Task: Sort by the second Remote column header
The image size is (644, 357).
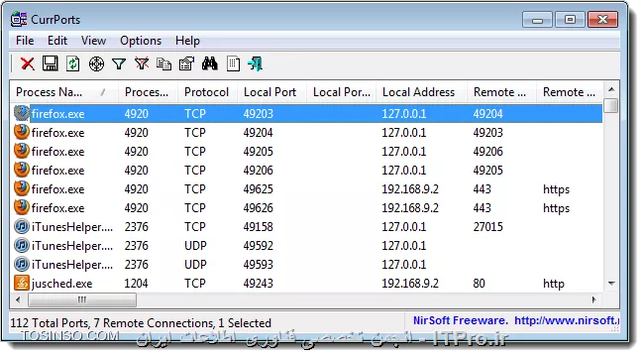Action: point(570,92)
